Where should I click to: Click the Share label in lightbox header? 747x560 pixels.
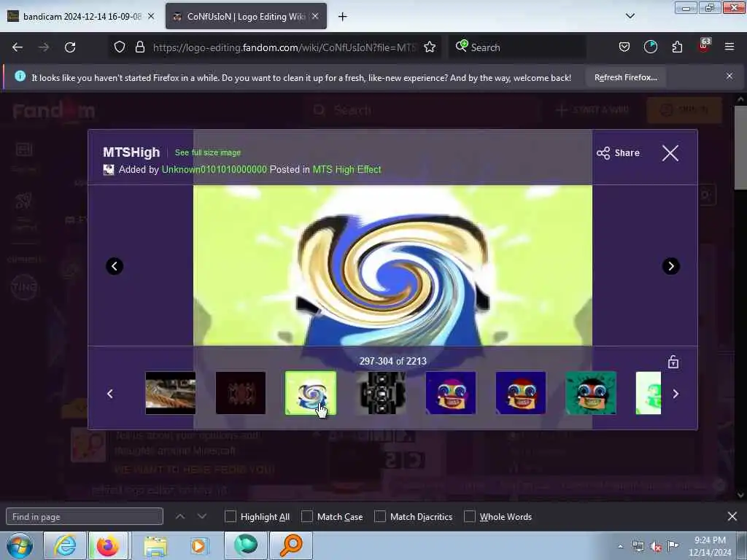pyautogui.click(x=627, y=153)
